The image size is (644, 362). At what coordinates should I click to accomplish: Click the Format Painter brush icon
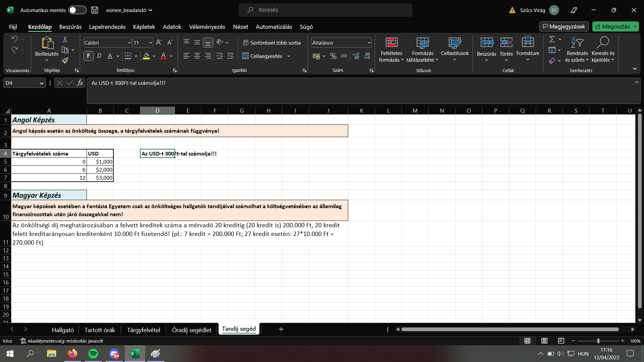tap(65, 60)
